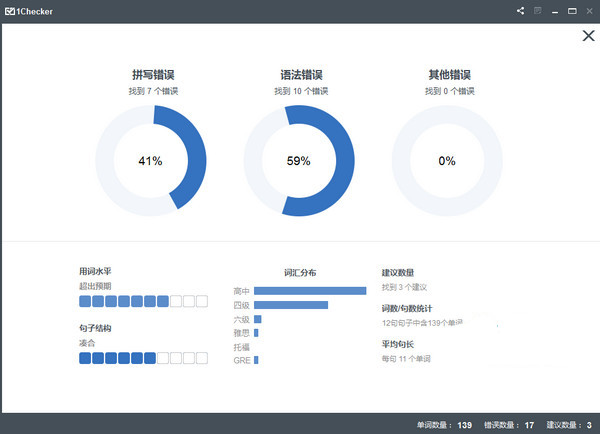Screen dimensions: 600x434
Task: Click the 12句句子中含139个单词 text
Action: pyautogui.click(x=422, y=323)
